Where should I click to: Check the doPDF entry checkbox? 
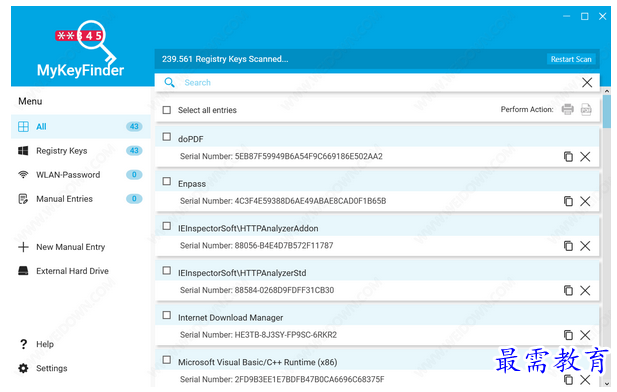[167, 137]
